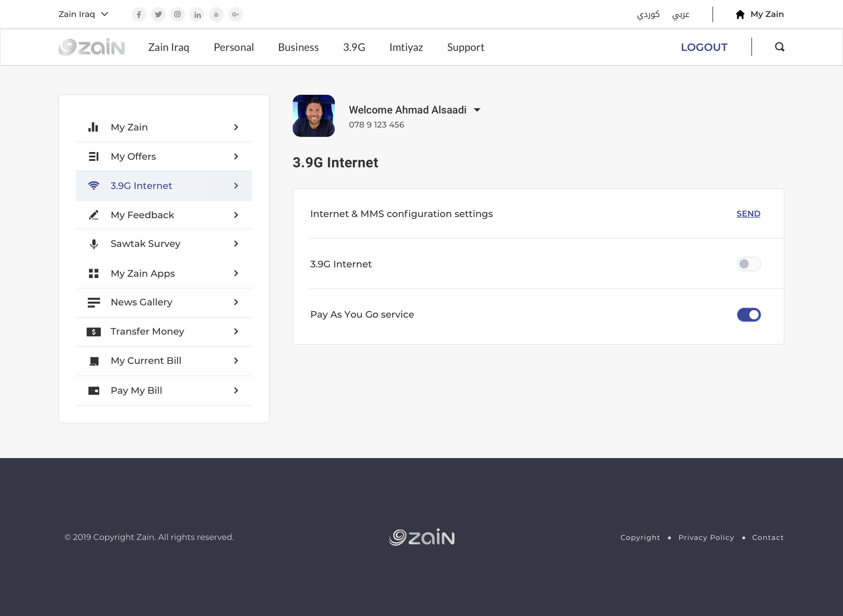843x616 pixels.
Task: Expand the My Feedback sidebar chevron
Action: 236,215
